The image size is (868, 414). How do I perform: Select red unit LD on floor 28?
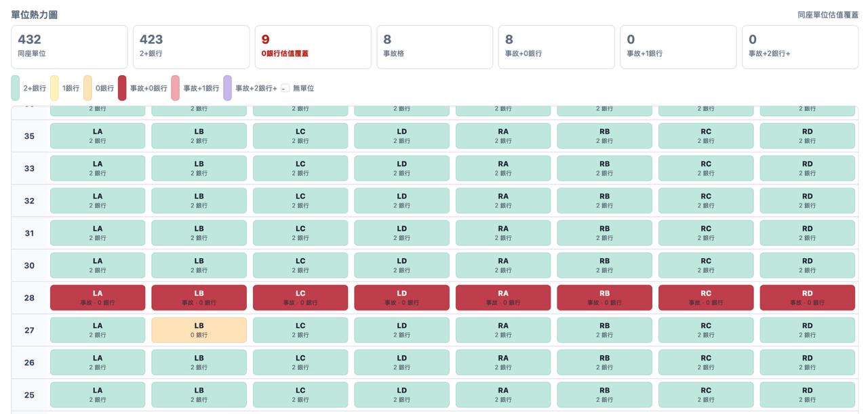(401, 297)
